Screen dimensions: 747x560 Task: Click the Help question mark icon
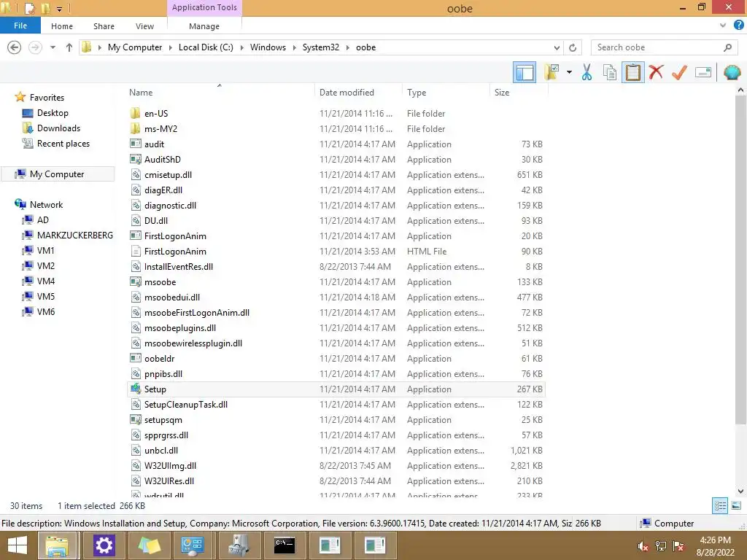tap(738, 26)
